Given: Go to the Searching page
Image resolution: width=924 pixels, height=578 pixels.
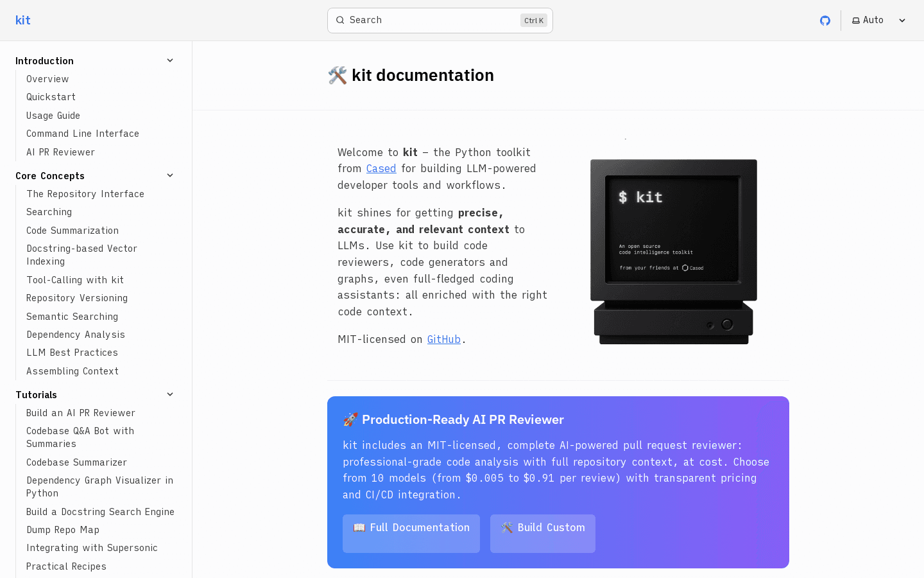Looking at the screenshot, I should pos(49,212).
